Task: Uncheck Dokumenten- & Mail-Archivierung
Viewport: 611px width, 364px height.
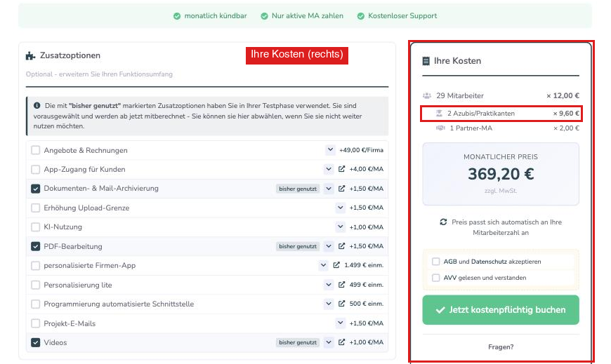Action: pyautogui.click(x=35, y=189)
